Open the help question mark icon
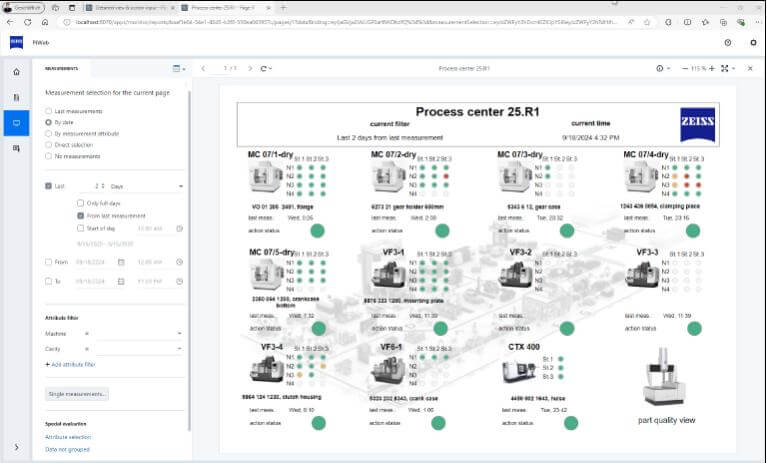The image size is (767, 463). tap(727, 42)
